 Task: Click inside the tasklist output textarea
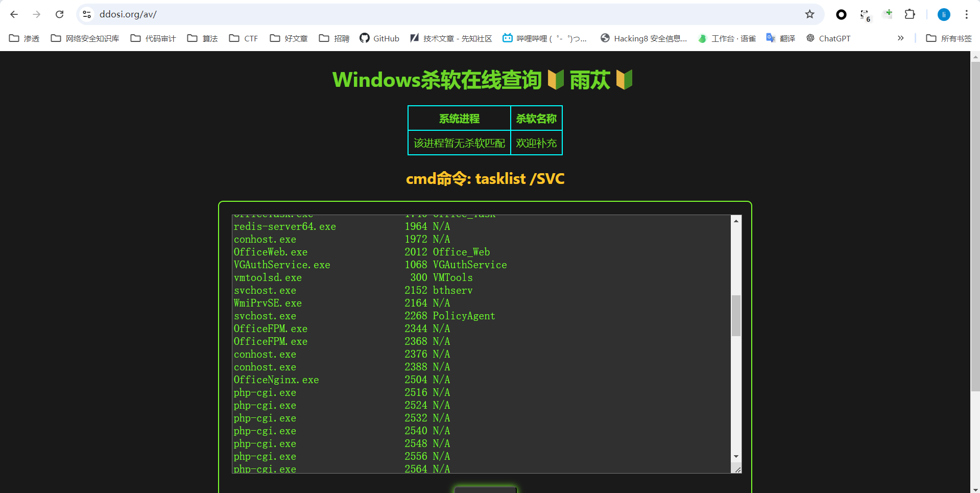pos(482,344)
